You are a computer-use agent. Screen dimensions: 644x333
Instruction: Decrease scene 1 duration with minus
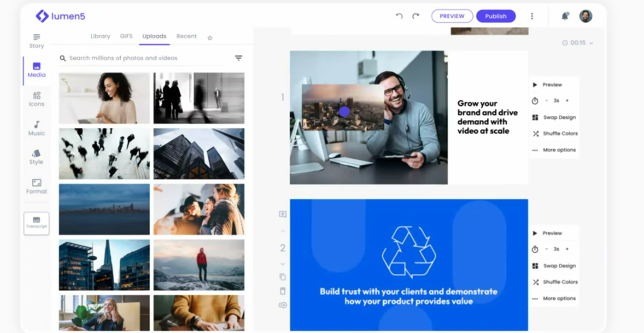547,101
